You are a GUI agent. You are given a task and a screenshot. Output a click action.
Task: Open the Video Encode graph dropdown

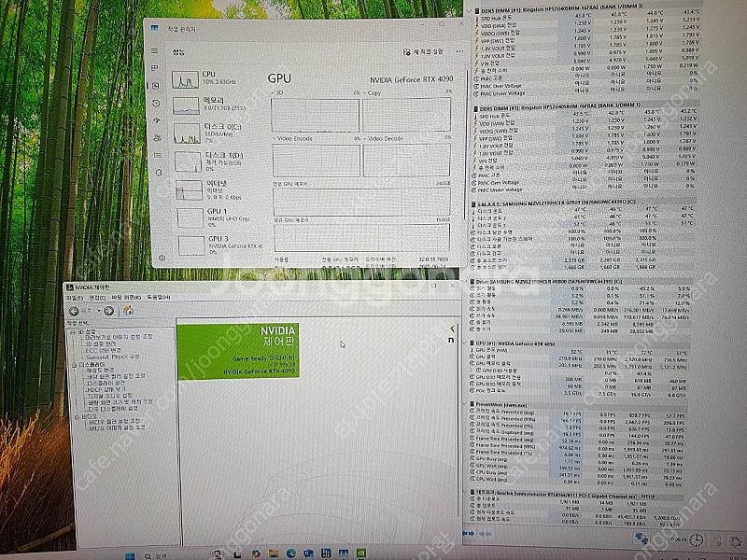275,138
